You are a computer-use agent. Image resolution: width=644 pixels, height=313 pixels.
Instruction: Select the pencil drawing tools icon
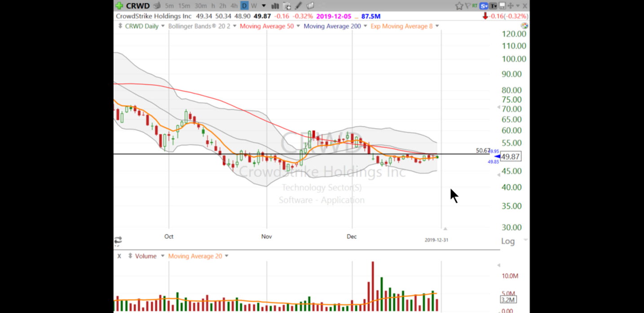click(x=298, y=6)
